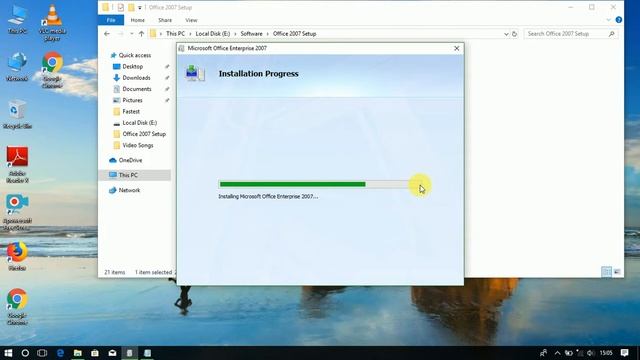Open Cortana search circle in taskbar
The image size is (640, 360).
(25, 353)
